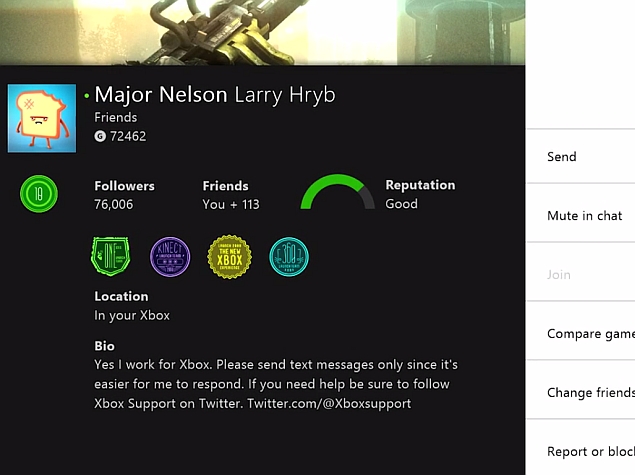Click the Gamerscore G icon
Viewport: 635px width, 475px height.
coord(100,136)
